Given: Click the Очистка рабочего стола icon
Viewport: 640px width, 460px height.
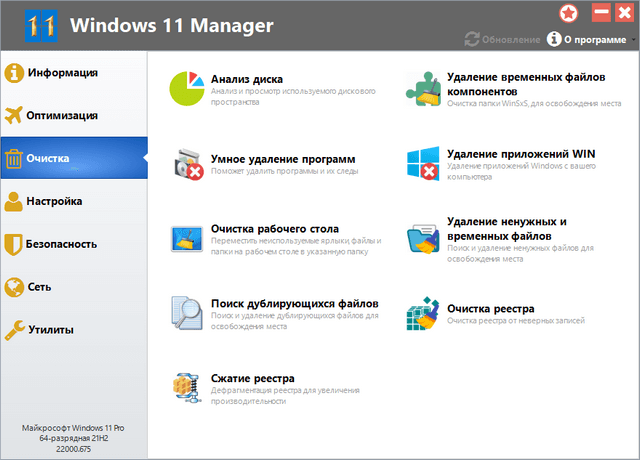Looking at the screenshot, I should click(188, 238).
